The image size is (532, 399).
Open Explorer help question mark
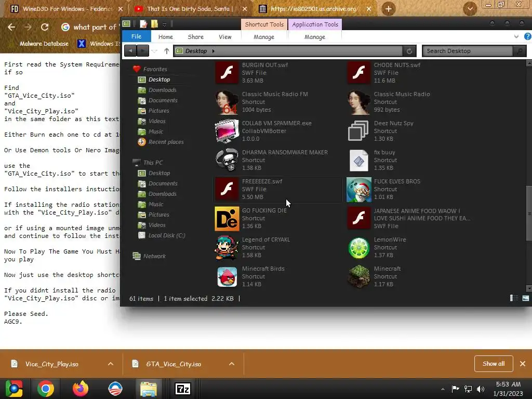(528, 37)
